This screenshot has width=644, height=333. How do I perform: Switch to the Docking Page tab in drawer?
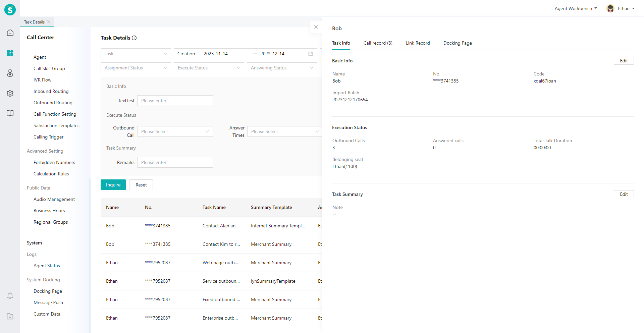(x=458, y=43)
